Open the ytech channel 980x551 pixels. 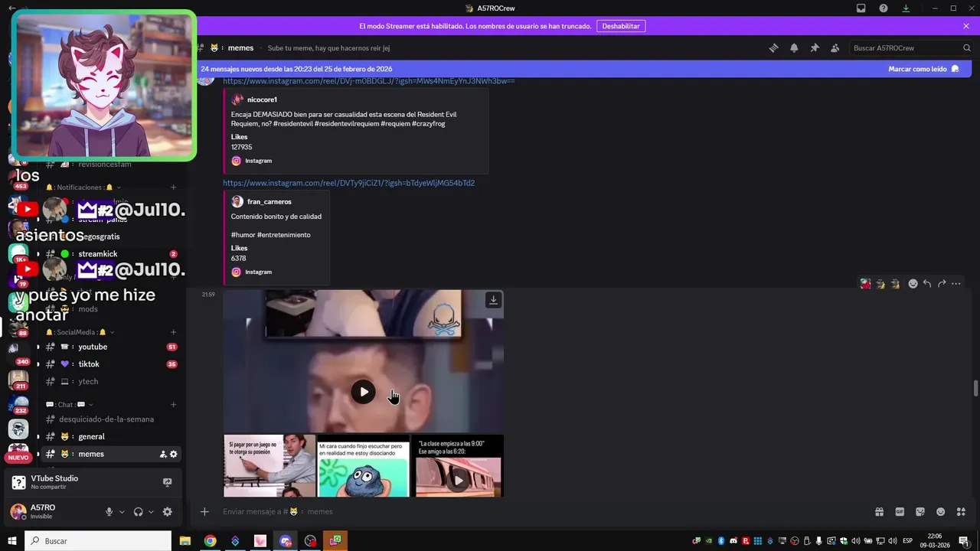[x=111, y=381]
